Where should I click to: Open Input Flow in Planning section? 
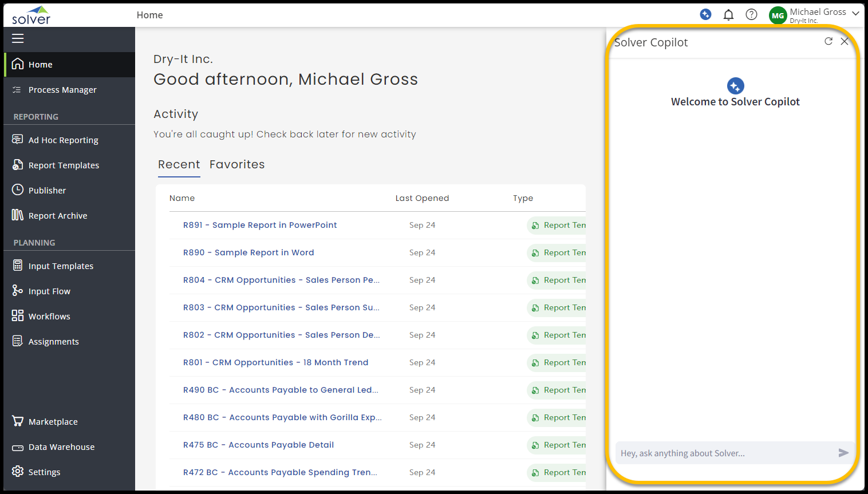click(49, 291)
